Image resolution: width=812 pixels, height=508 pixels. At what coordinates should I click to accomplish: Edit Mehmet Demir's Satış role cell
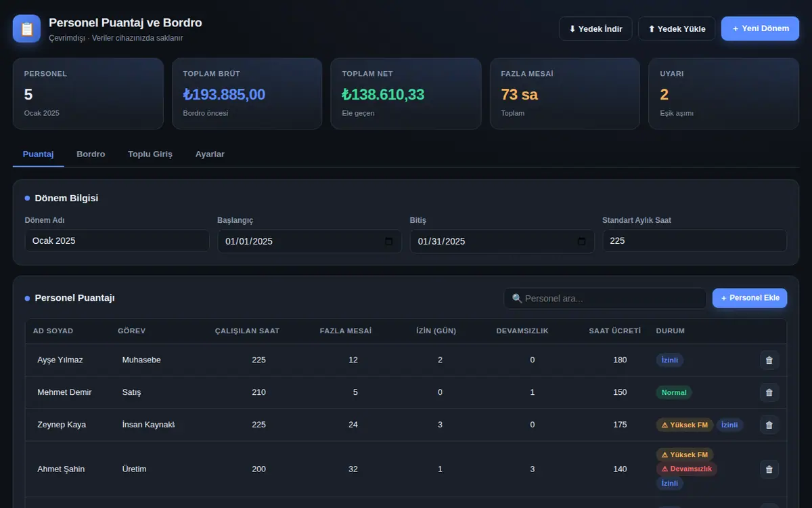[x=148, y=393]
